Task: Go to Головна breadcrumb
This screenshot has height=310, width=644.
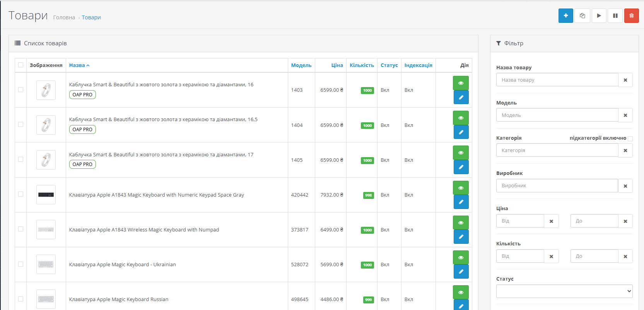Action: (64, 17)
